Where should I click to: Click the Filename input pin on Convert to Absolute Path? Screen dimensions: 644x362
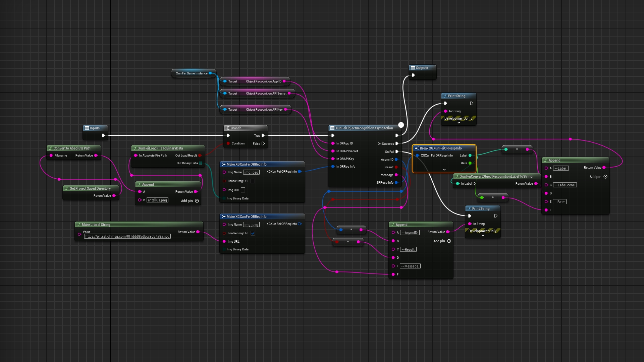51,156
